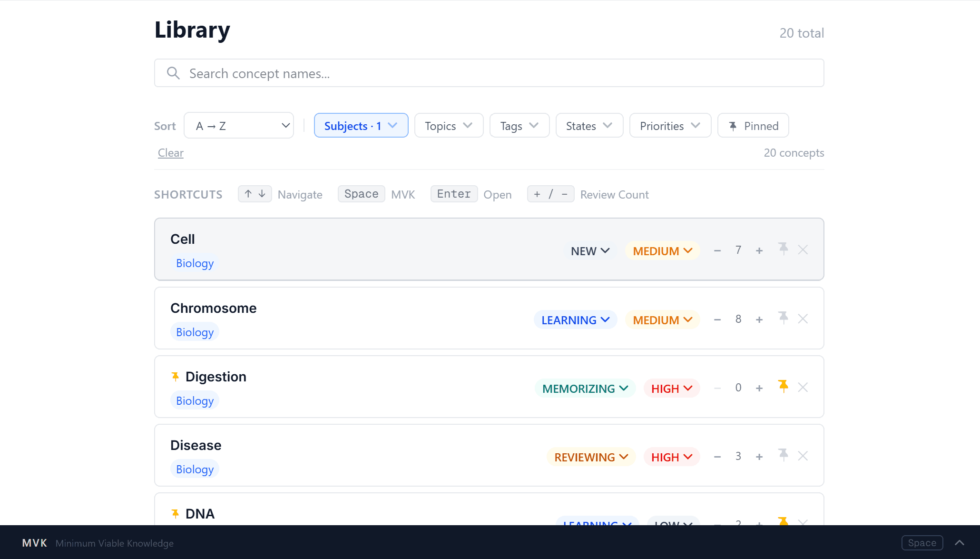Viewport: 980px width, 559px height.
Task: Click the Biology tag on Chromosome
Action: 195,332
